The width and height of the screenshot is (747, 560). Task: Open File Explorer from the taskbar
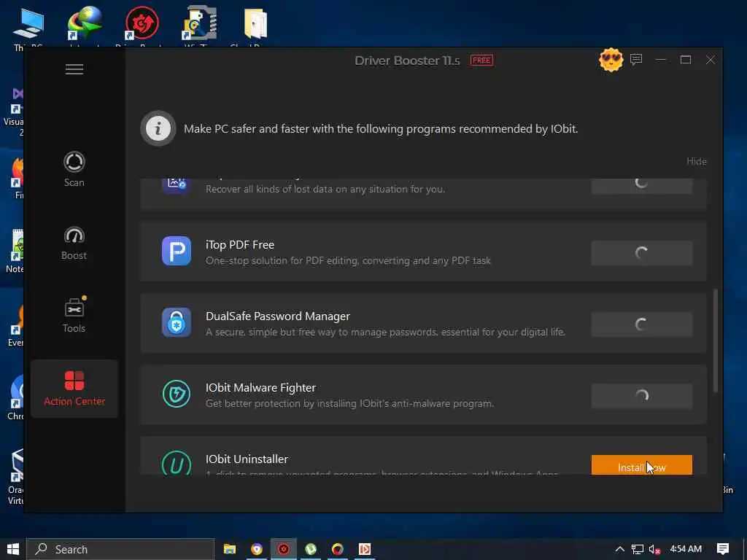[230, 549]
